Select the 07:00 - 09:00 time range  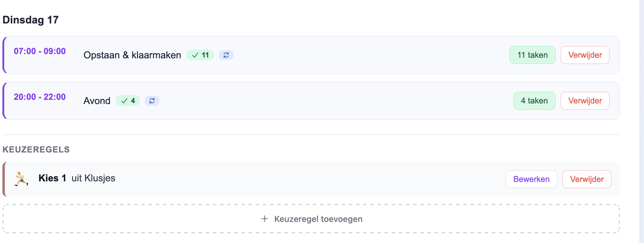pyautogui.click(x=40, y=51)
